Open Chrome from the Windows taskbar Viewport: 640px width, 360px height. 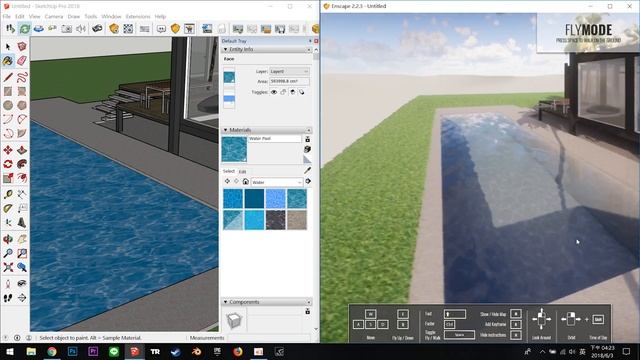tap(52, 351)
